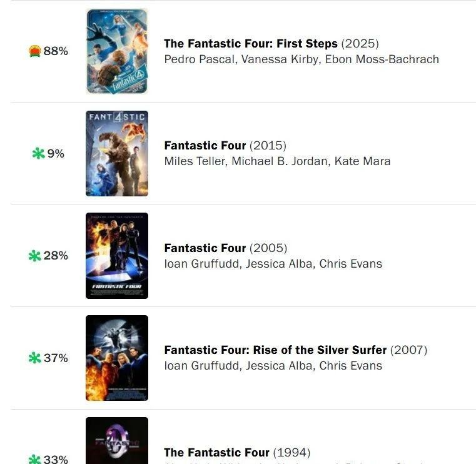476x464 pixels.
Task: Click the 28% Tomatometer score
Action: [x=56, y=256]
